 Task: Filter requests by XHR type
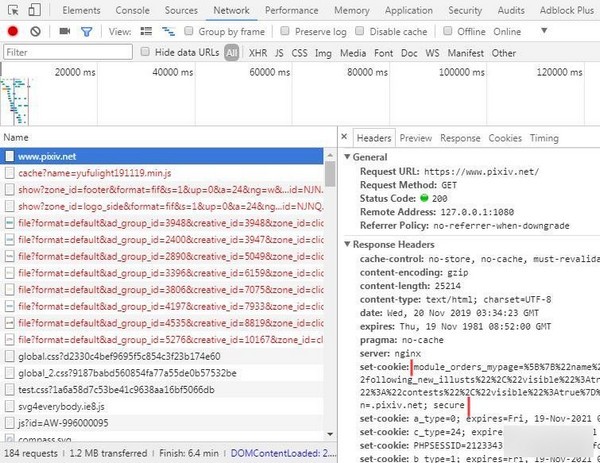(x=258, y=53)
